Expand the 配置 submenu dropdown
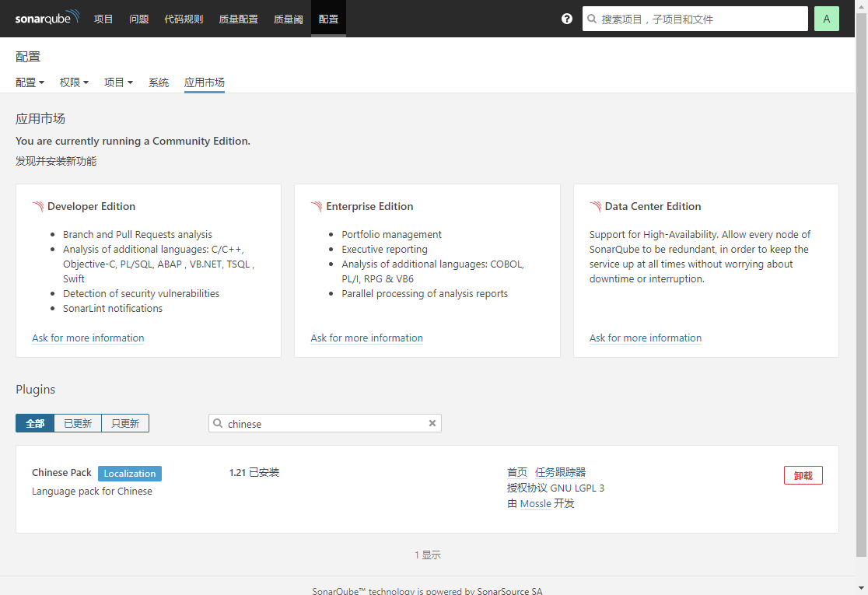The width and height of the screenshot is (868, 595). [30, 82]
